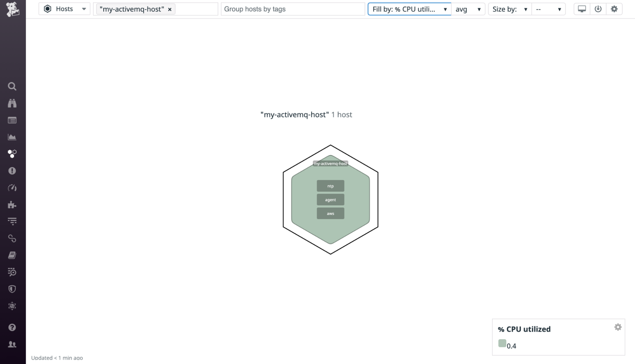Open Watchdog from the sidebar
The height and width of the screenshot is (364, 635).
pyautogui.click(x=12, y=103)
